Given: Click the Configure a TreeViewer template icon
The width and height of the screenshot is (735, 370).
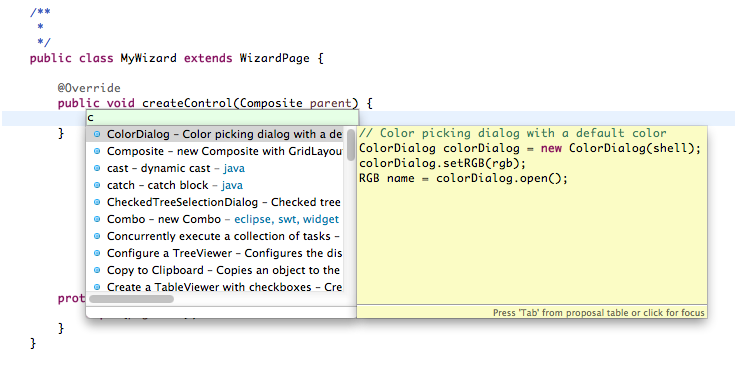Looking at the screenshot, I should (97, 253).
